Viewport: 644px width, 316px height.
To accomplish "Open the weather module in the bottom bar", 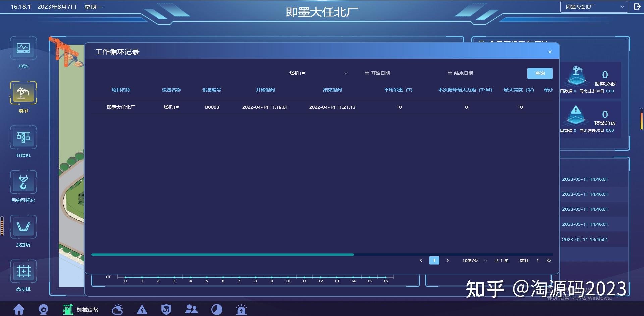I will click(x=117, y=309).
